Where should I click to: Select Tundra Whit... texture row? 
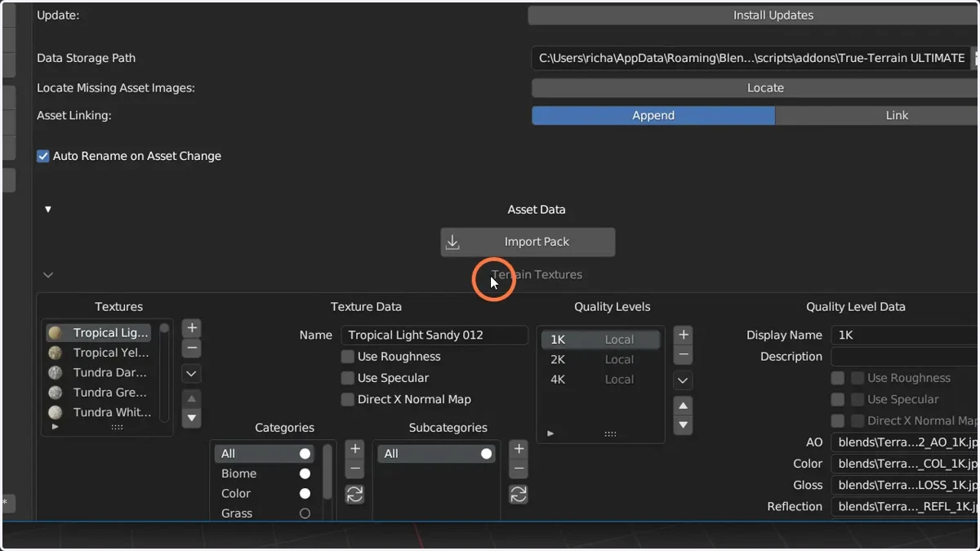(99, 412)
